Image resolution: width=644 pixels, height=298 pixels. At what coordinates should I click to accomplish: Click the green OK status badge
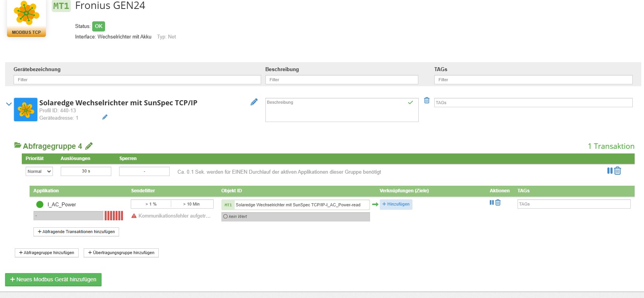coord(98,26)
